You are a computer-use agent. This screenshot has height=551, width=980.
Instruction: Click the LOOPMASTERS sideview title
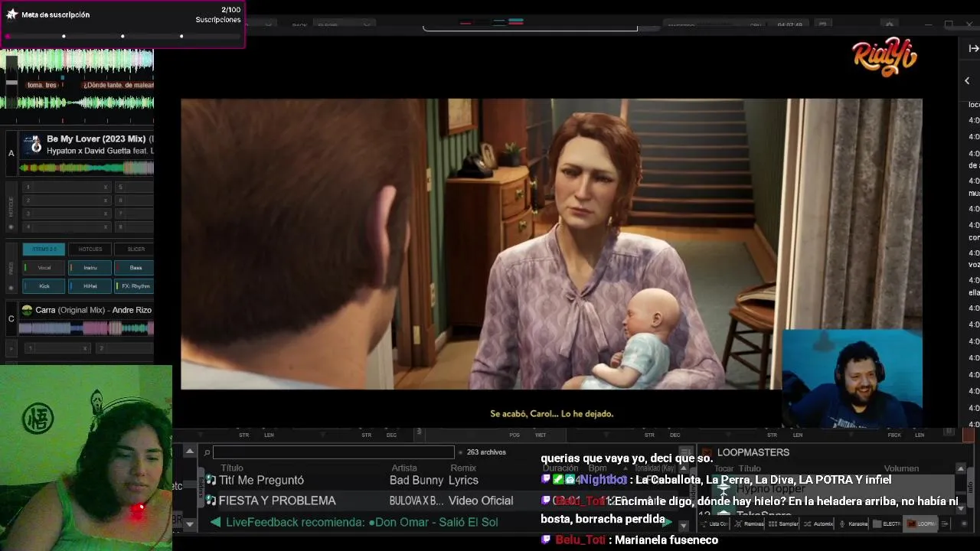[x=753, y=452]
